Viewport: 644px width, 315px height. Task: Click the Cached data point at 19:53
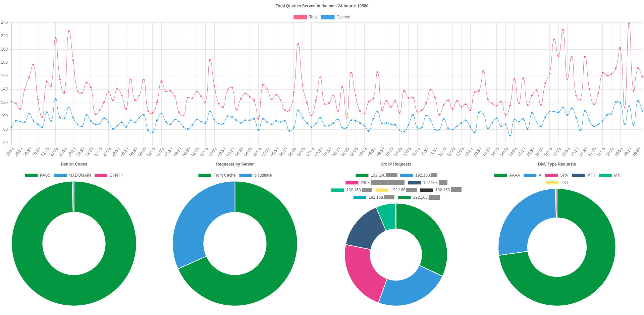point(11,127)
